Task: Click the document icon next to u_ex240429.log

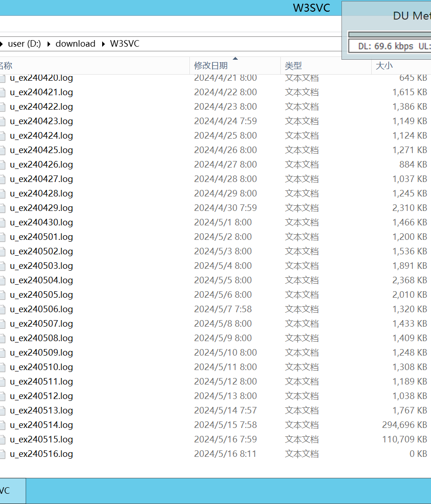Action: (2, 208)
